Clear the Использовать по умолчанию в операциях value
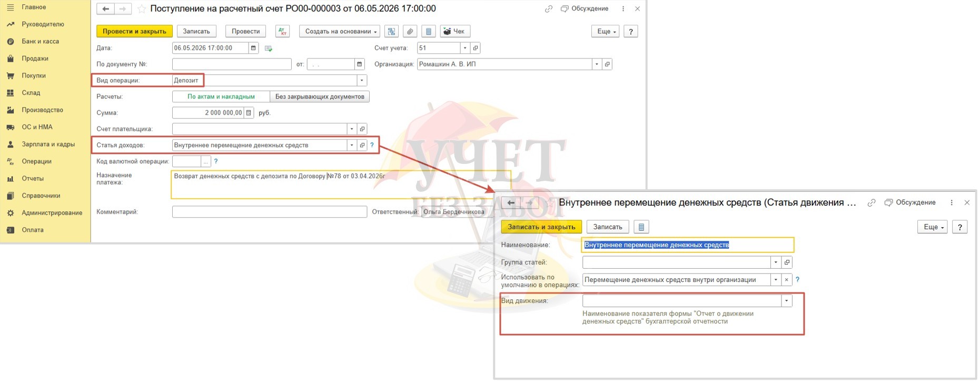 pos(786,280)
